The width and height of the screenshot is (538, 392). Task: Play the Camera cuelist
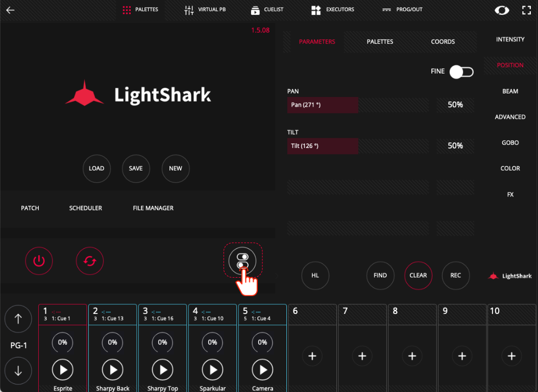(262, 370)
